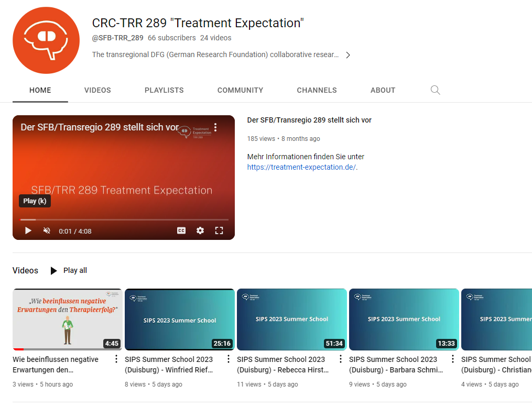Open the treatment-expectation.de link
This screenshot has height=407, width=532.
(x=301, y=168)
